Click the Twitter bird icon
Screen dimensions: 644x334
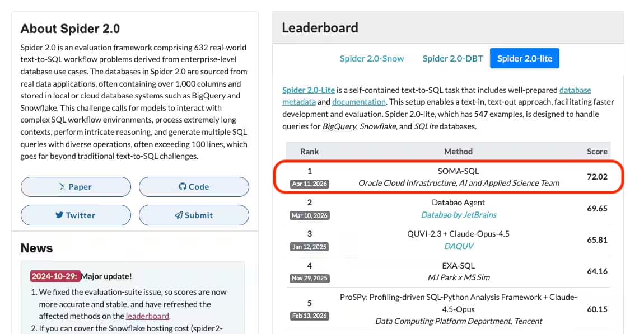(x=59, y=215)
